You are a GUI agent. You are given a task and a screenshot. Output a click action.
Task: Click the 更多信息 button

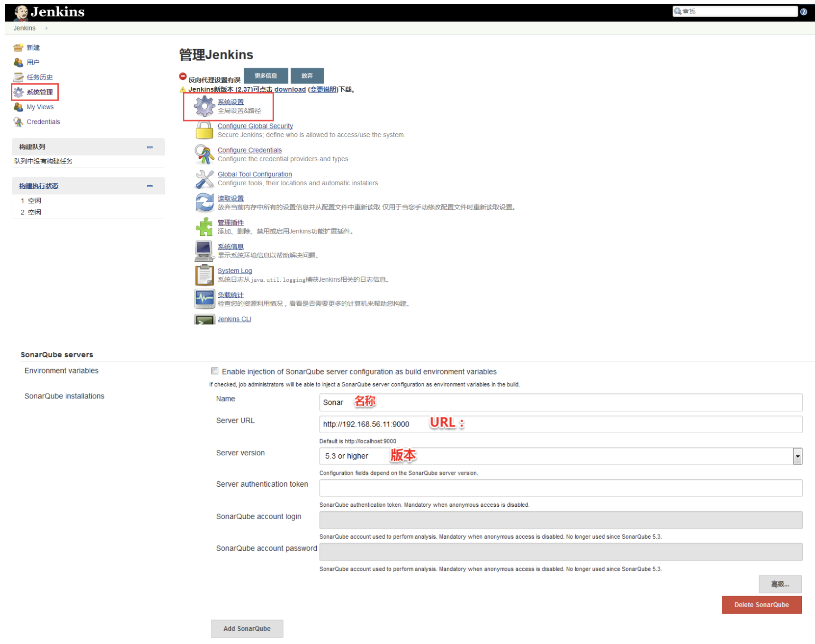(x=266, y=75)
